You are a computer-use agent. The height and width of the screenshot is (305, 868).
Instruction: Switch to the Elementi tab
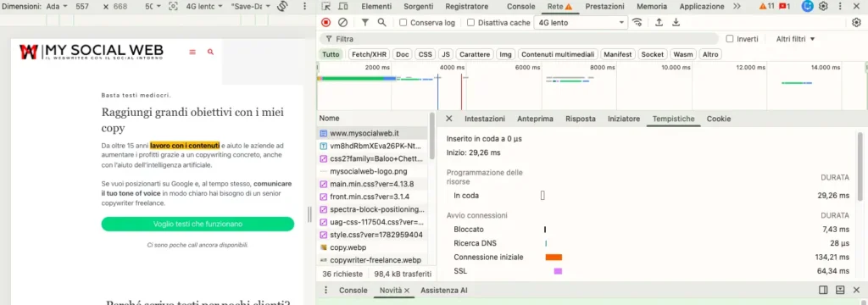click(x=376, y=7)
